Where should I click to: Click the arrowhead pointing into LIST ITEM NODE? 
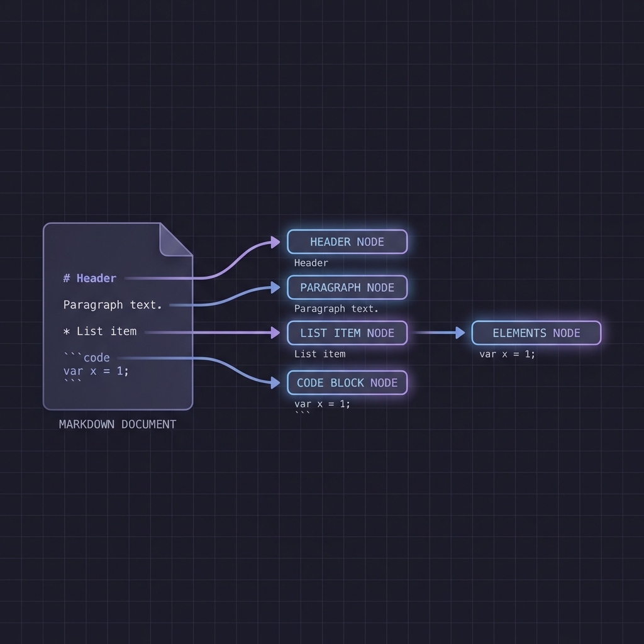(275, 332)
